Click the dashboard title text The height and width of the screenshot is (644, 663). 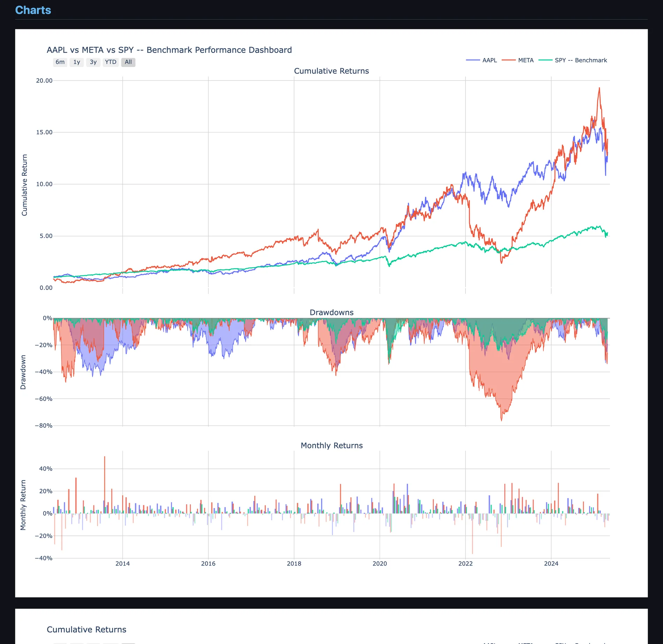click(x=169, y=50)
